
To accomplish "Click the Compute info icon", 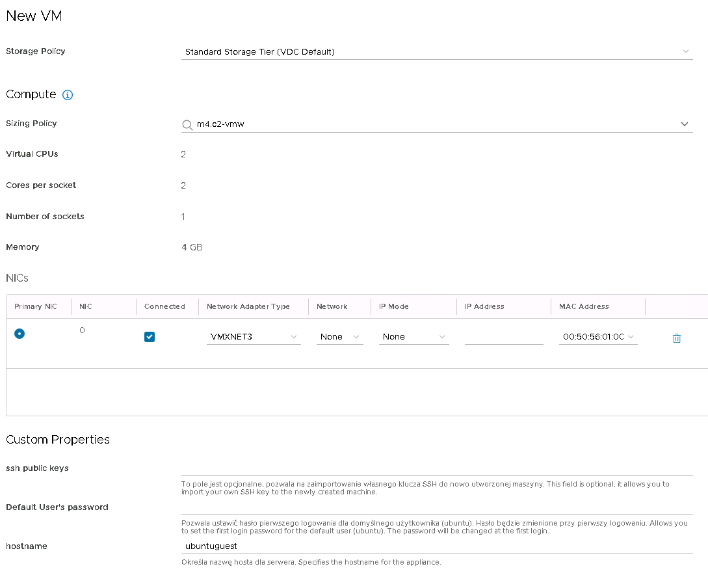I will 68,95.
